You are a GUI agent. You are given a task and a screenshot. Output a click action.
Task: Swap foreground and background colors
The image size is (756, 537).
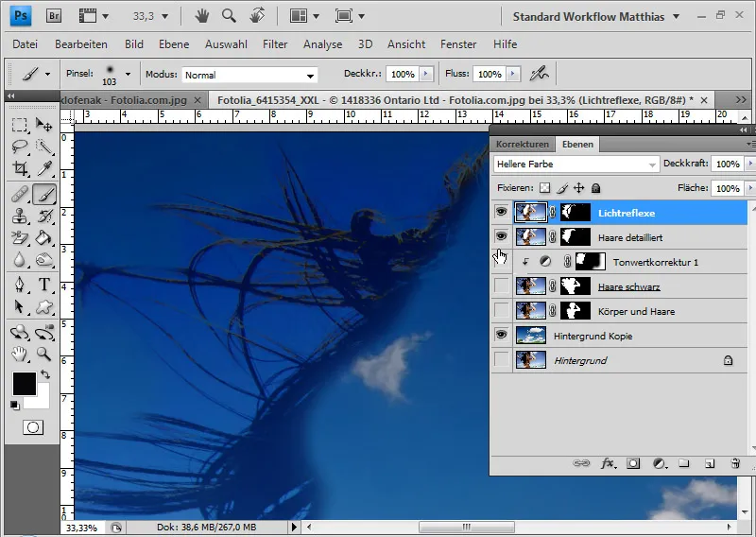[x=44, y=374]
